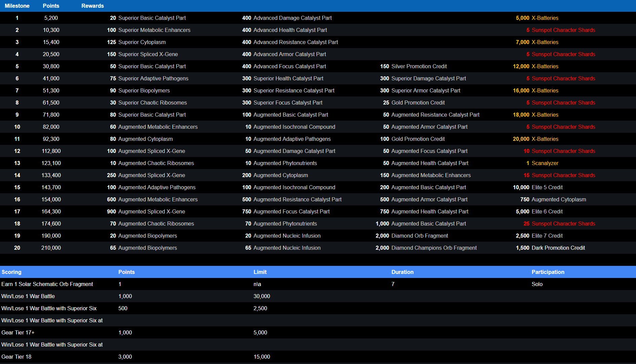
Task: Click '5,000 Elite 6 Credit' reward
Action: [539, 211]
